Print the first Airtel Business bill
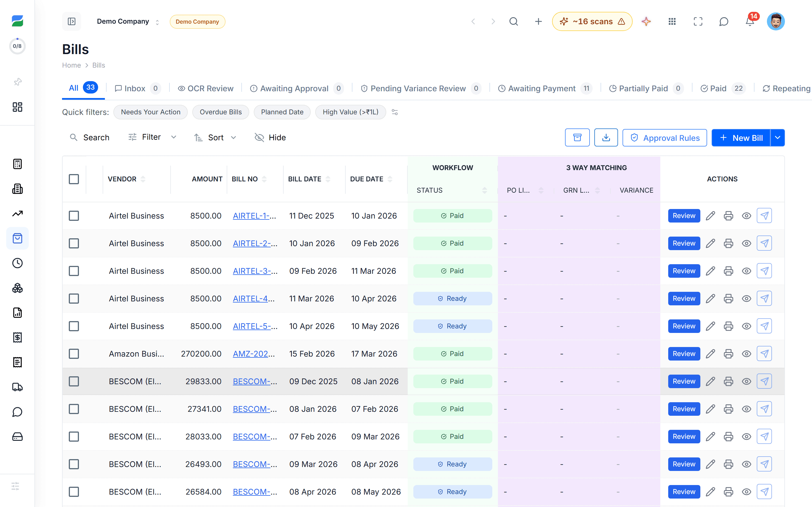 (x=729, y=215)
